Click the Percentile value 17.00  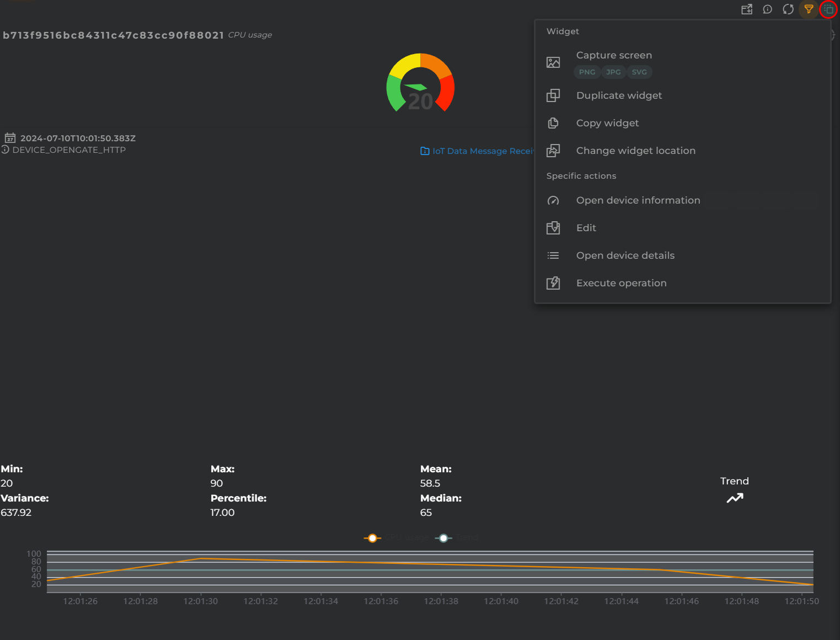point(222,513)
